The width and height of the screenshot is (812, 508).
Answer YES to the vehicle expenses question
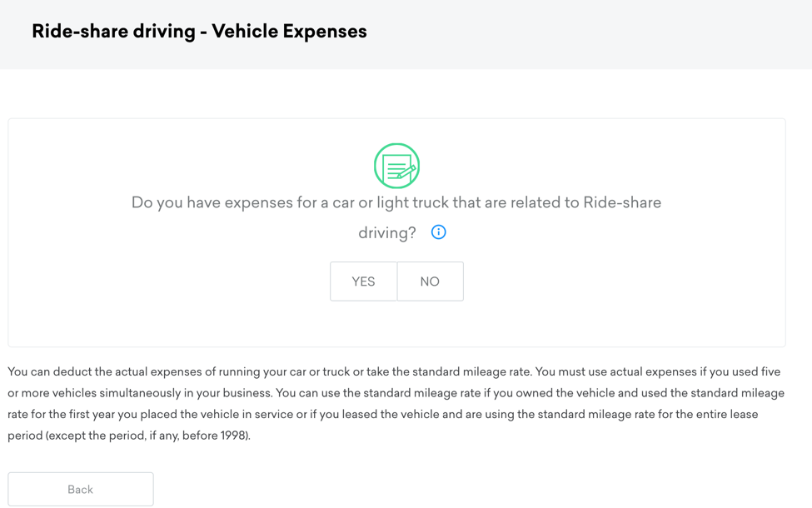(x=363, y=281)
